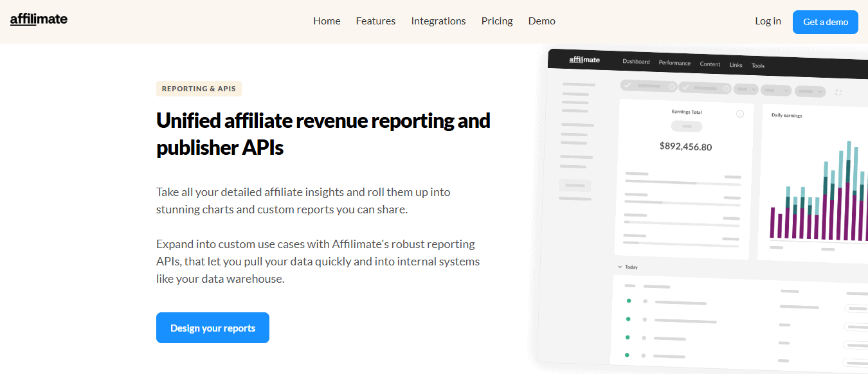This screenshot has width=868, height=374.
Task: Click the highlighted item in the preview sidebar
Action: [x=575, y=185]
